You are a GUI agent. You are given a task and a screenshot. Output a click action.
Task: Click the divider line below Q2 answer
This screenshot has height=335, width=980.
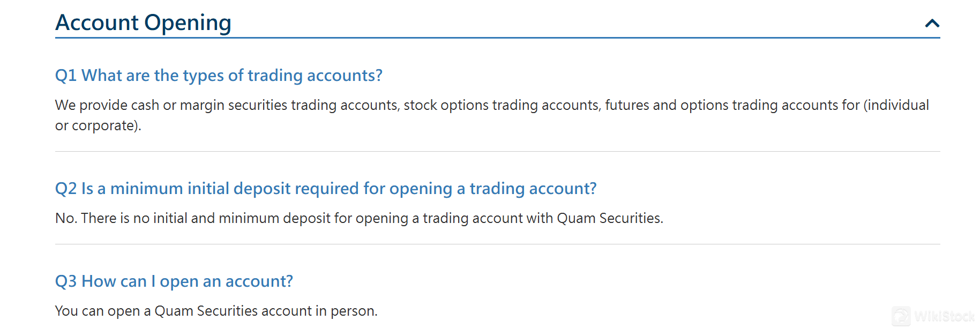click(497, 244)
